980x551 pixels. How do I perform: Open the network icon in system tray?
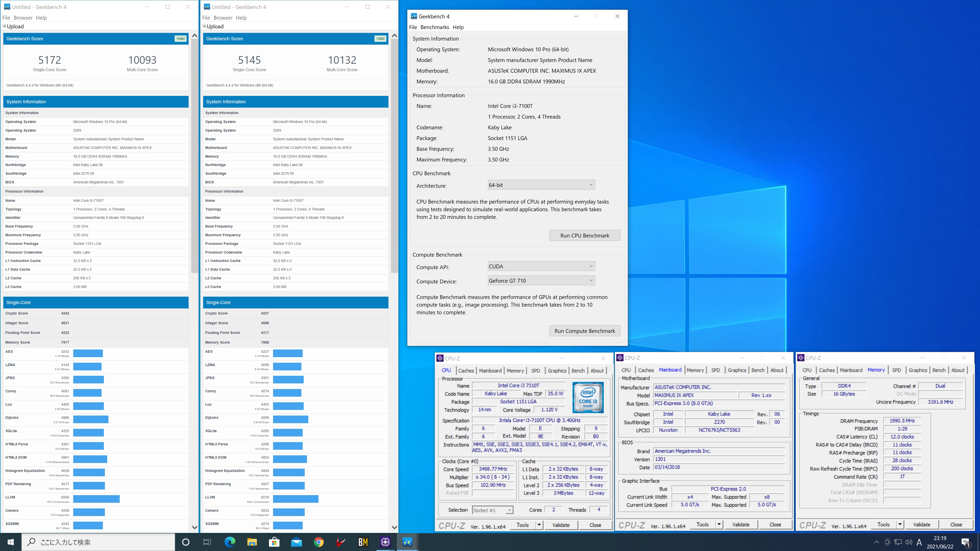(898, 542)
